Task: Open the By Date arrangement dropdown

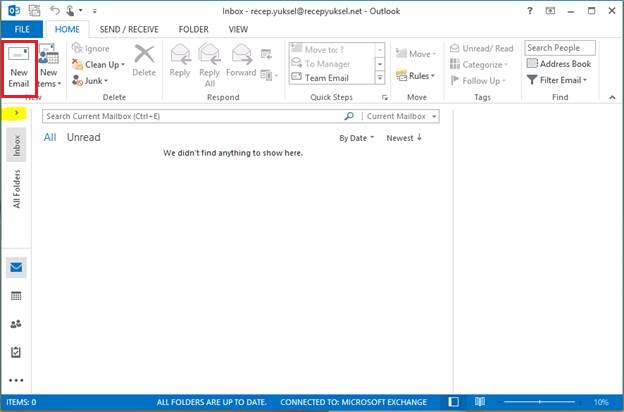Action: point(357,138)
